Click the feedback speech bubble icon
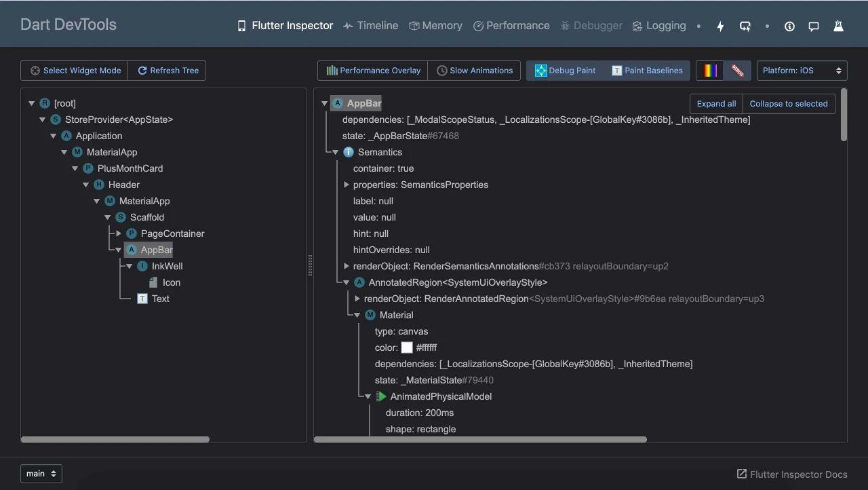Image resolution: width=868 pixels, height=490 pixels. point(814,26)
